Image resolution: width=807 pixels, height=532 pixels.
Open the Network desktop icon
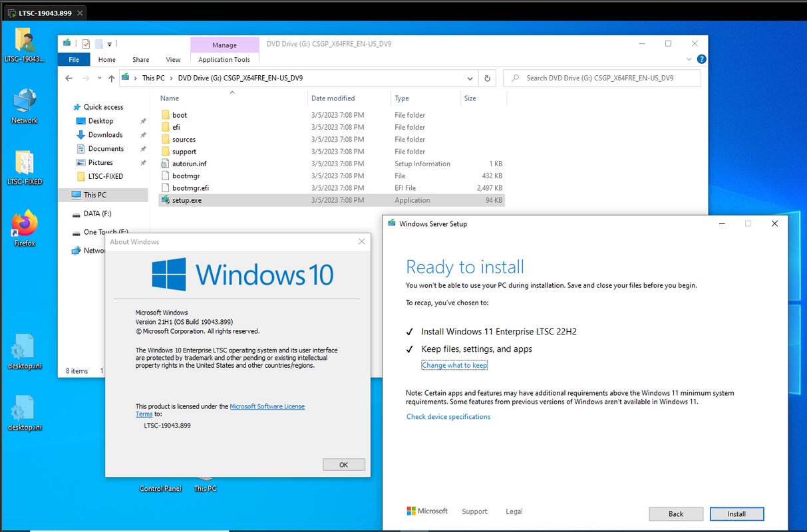coord(25,106)
